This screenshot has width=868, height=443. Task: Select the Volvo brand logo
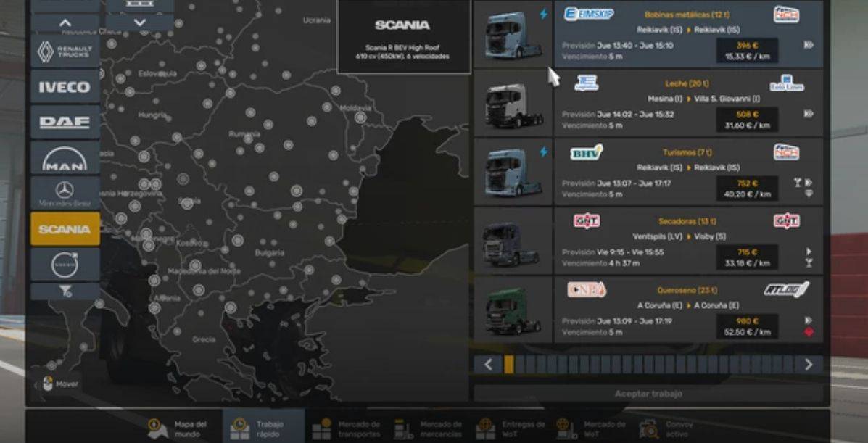(65, 265)
